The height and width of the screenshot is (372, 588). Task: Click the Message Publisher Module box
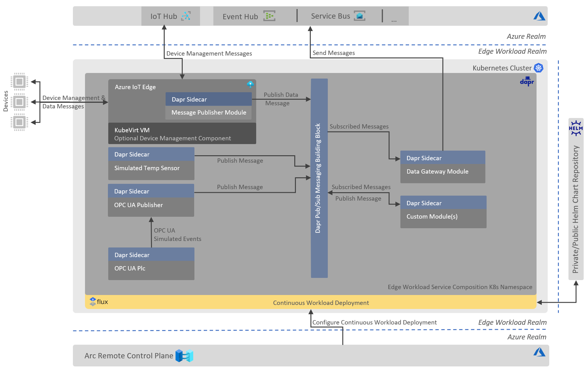[209, 113]
